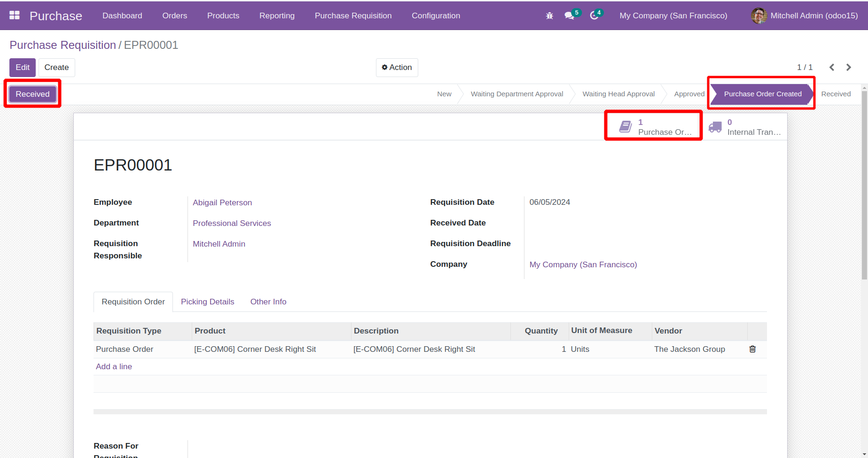Delete the Corner Desk line with trash icon

click(752, 349)
